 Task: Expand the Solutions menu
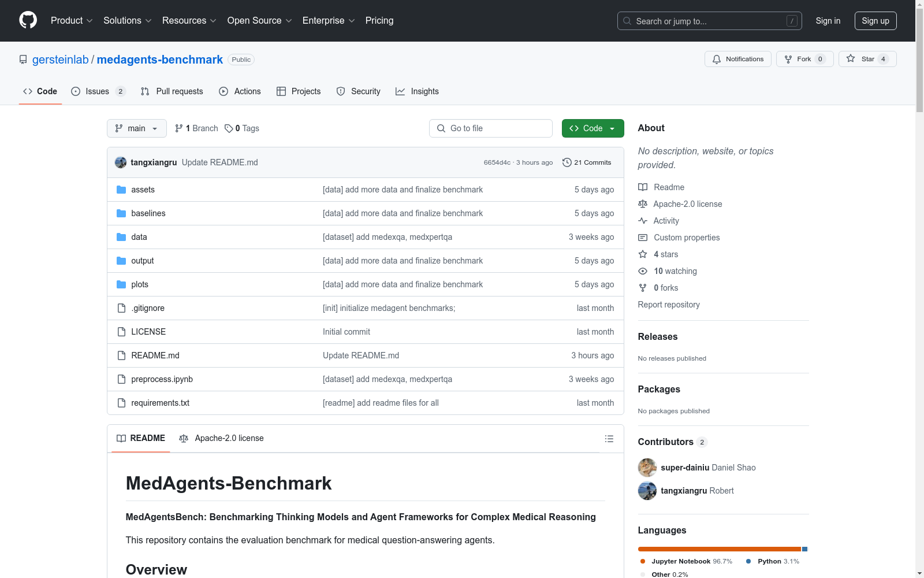tap(128, 20)
